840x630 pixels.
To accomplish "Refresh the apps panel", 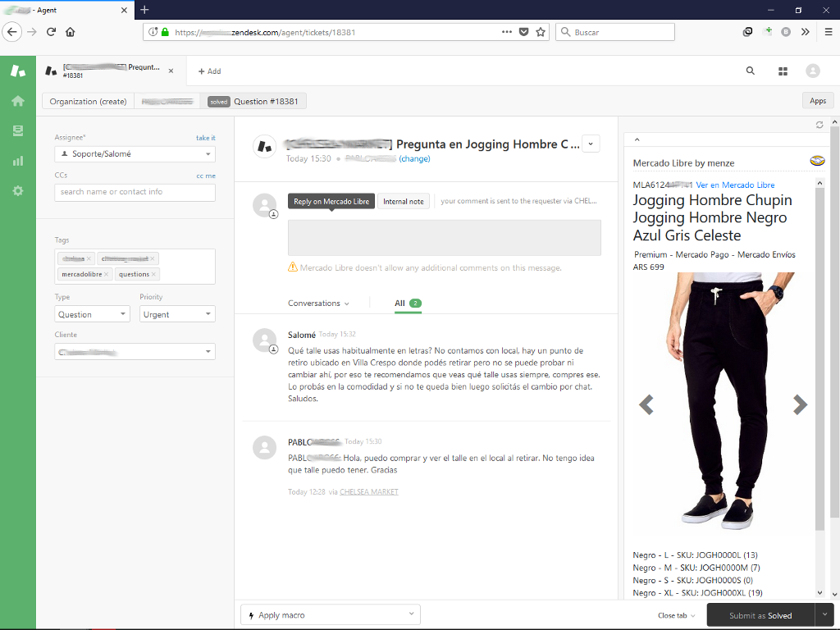I will click(819, 125).
